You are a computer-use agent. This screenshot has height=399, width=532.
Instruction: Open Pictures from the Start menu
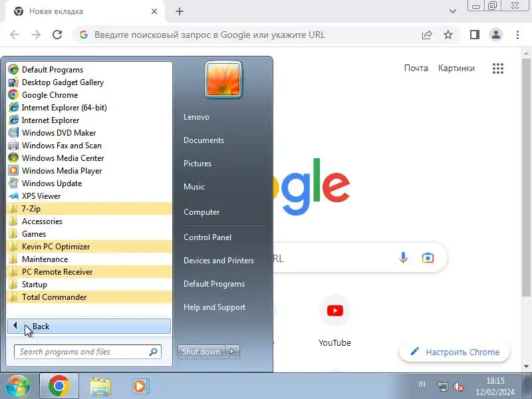click(x=198, y=164)
